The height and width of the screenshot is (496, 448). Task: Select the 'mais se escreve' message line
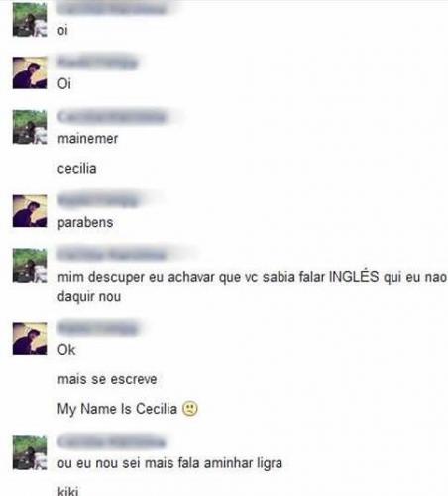pyautogui.click(x=107, y=379)
